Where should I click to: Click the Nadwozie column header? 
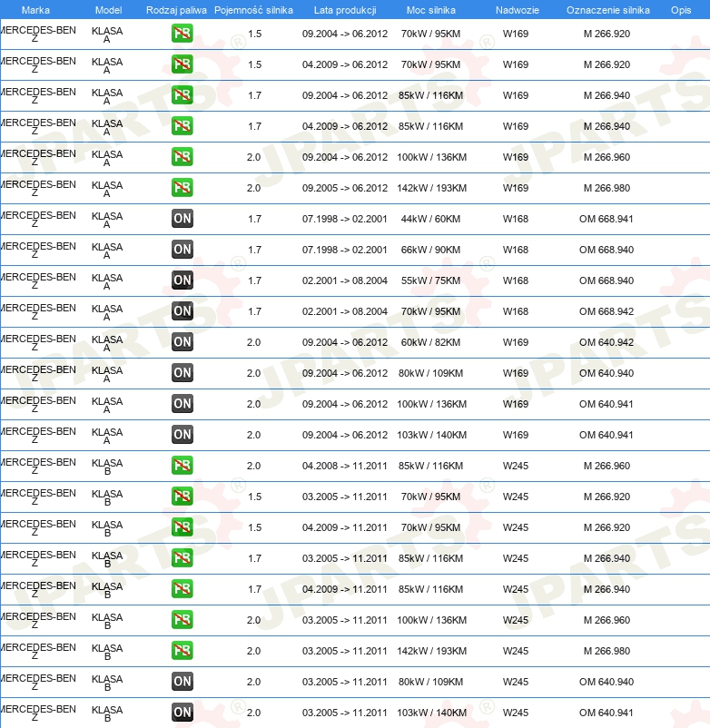tap(518, 10)
